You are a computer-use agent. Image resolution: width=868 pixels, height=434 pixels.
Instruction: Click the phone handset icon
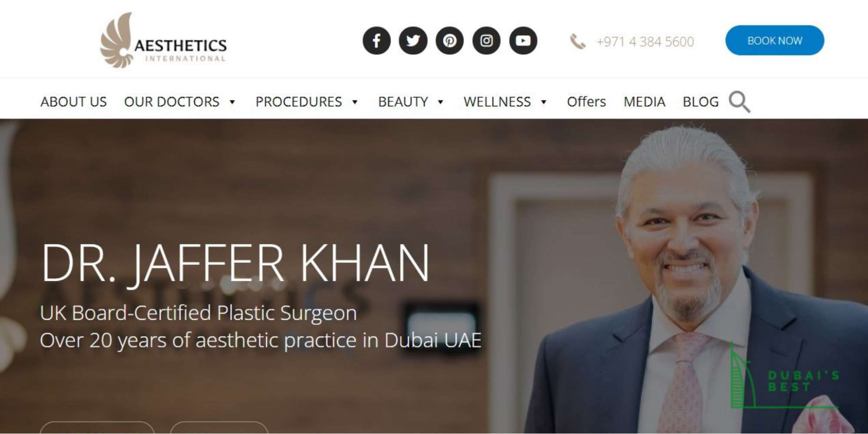click(x=578, y=42)
